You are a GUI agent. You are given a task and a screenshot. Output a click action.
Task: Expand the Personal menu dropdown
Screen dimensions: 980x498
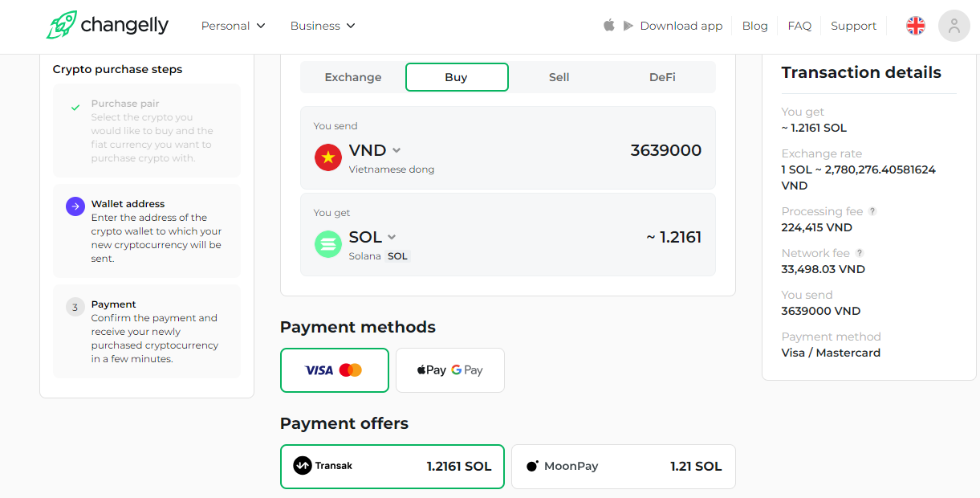click(233, 26)
